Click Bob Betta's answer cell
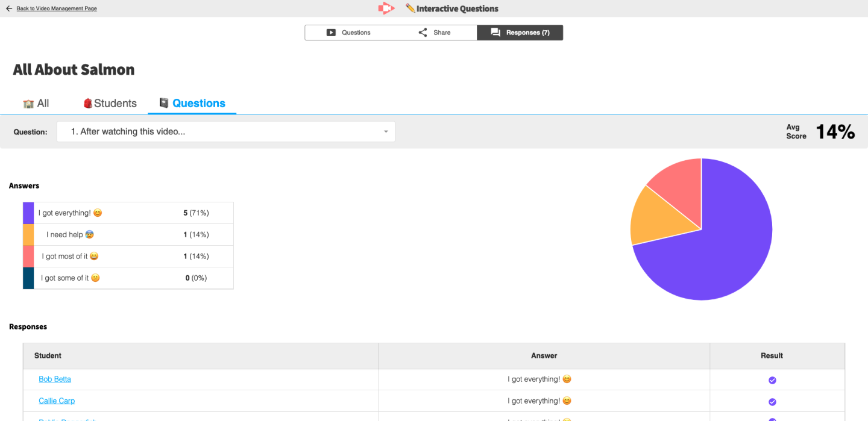The image size is (868, 421). click(x=544, y=379)
